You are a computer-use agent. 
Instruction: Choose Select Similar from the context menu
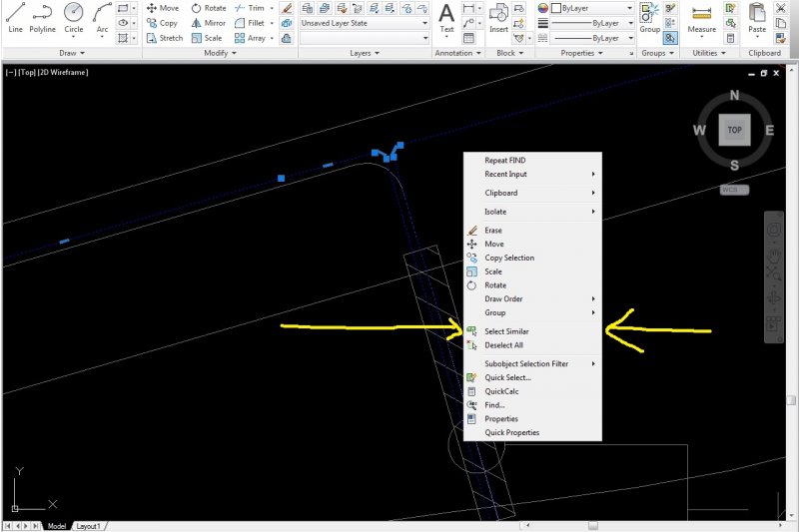click(x=506, y=331)
